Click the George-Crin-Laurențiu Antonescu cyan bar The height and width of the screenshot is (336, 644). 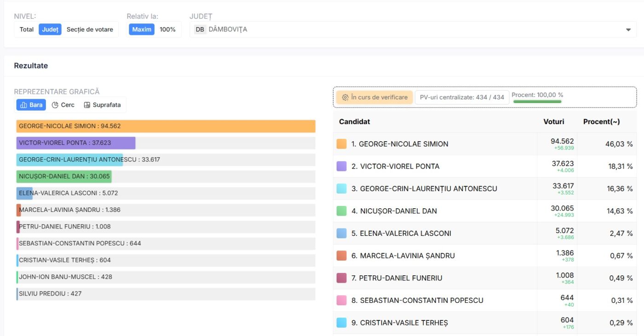tap(69, 159)
